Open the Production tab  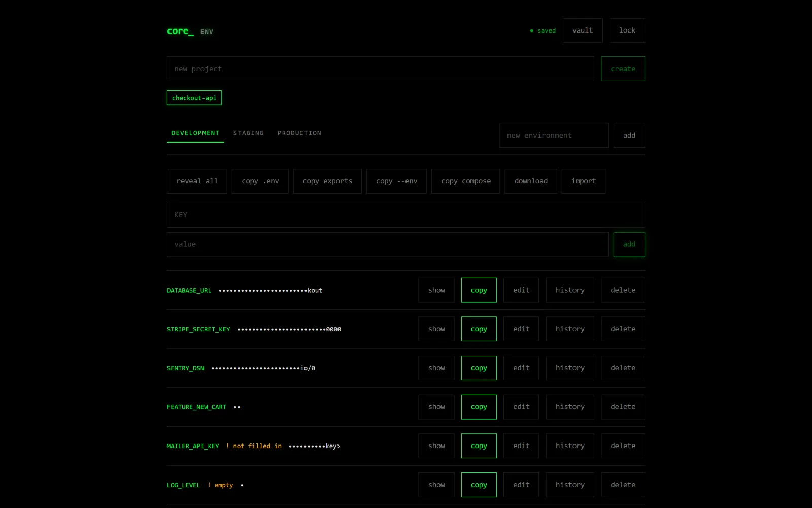pyautogui.click(x=299, y=133)
